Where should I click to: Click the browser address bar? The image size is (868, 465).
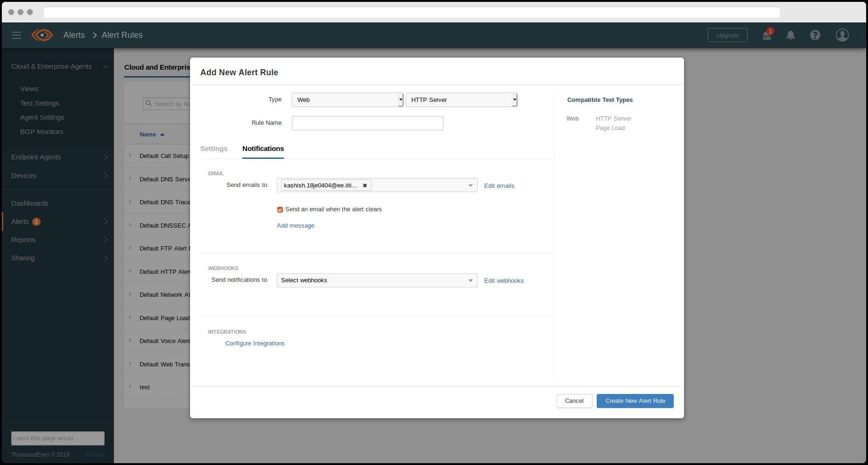[x=412, y=12]
